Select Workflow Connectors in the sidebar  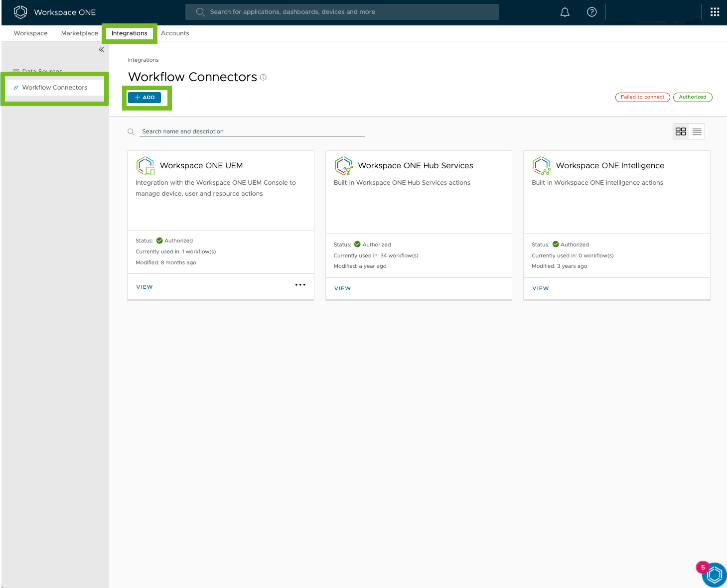pyautogui.click(x=55, y=88)
